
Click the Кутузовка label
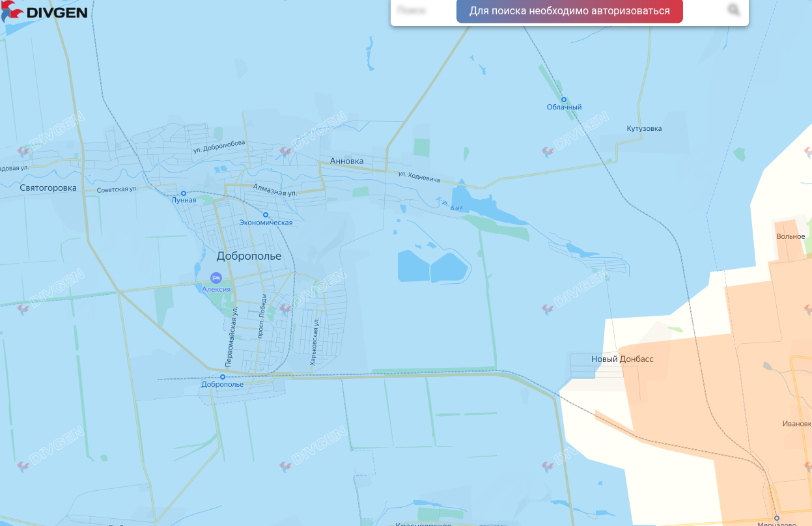click(x=644, y=129)
